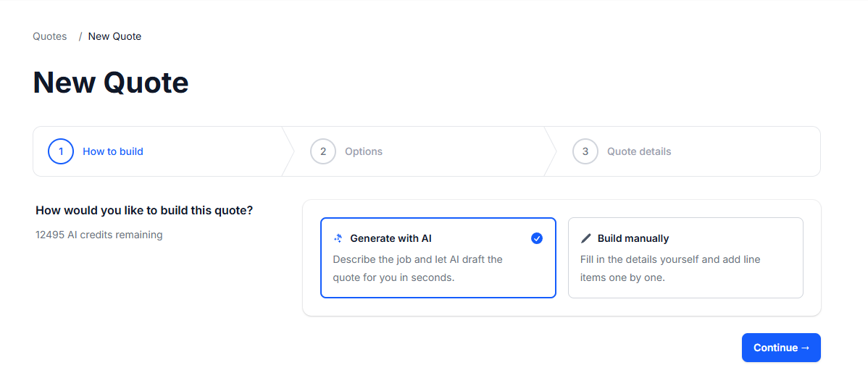
Task: Click the blue checkmark on the AI card
Action: tap(537, 238)
